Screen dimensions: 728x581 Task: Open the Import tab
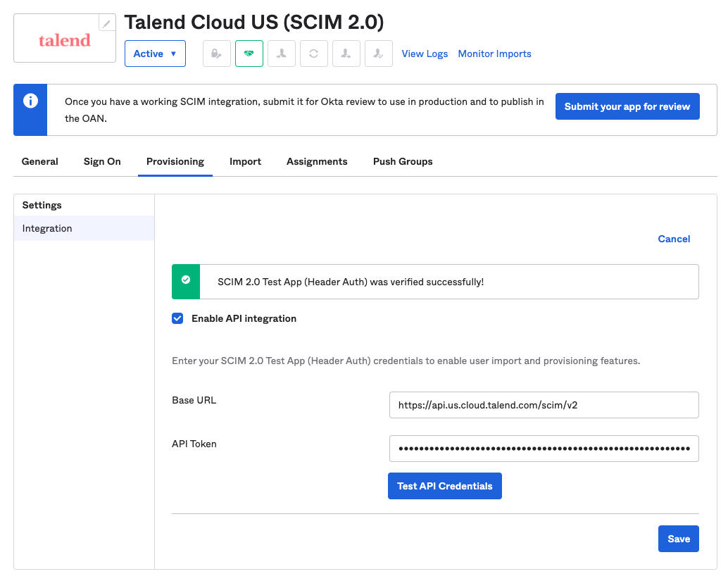(245, 161)
